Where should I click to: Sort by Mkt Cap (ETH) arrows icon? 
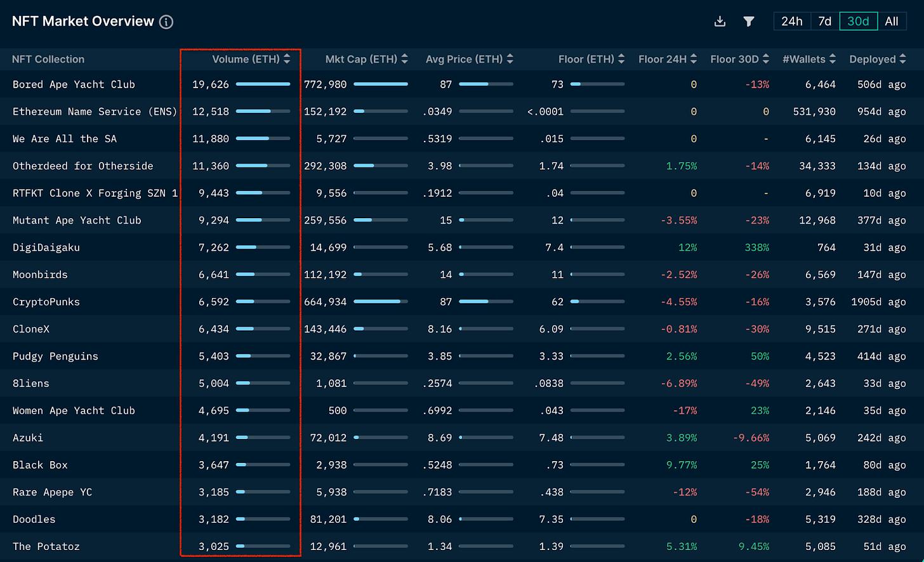404,59
